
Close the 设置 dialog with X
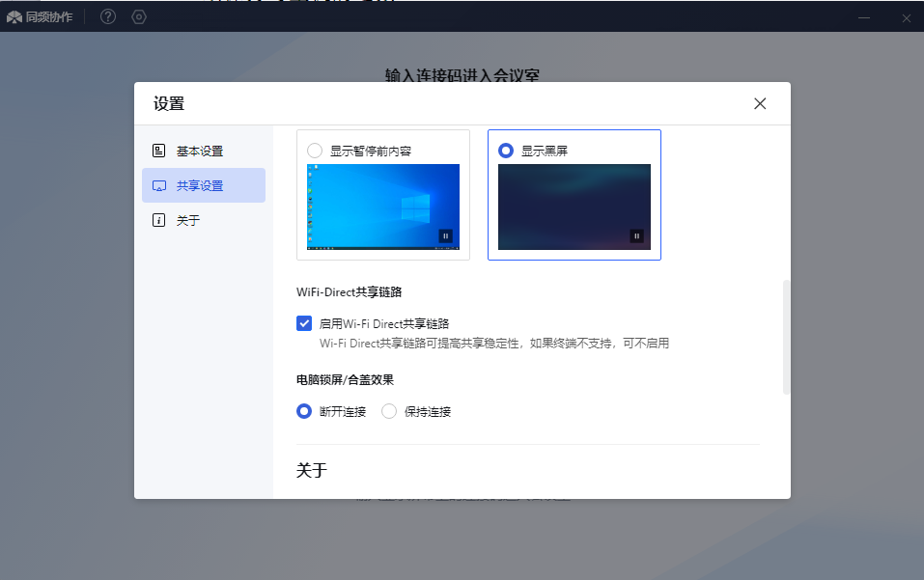point(760,104)
